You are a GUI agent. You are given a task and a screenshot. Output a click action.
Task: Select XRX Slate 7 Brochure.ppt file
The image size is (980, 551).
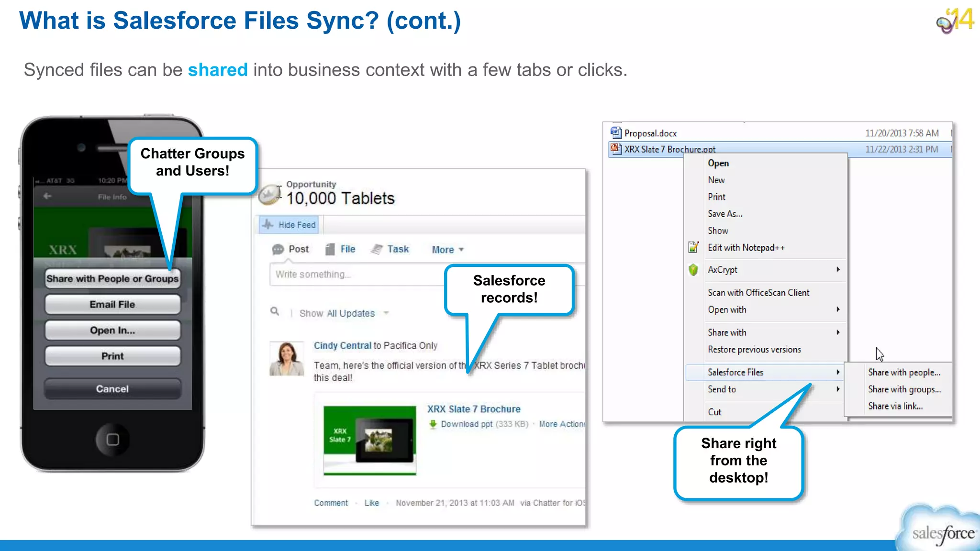point(780,149)
